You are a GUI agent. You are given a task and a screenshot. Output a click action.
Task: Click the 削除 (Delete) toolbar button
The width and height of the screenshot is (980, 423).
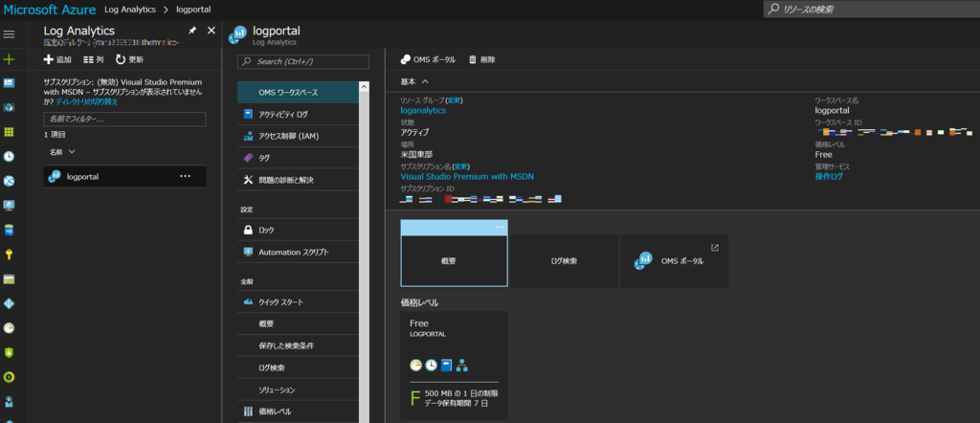tap(482, 59)
